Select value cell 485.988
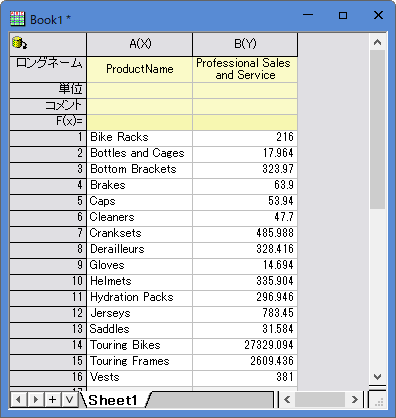396x418 pixels. (245, 234)
